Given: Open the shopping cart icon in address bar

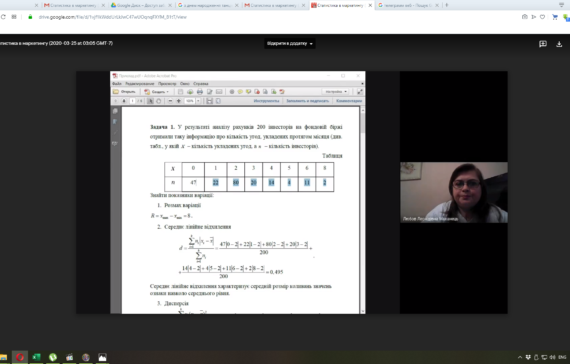Looking at the screenshot, I should click(555, 17).
